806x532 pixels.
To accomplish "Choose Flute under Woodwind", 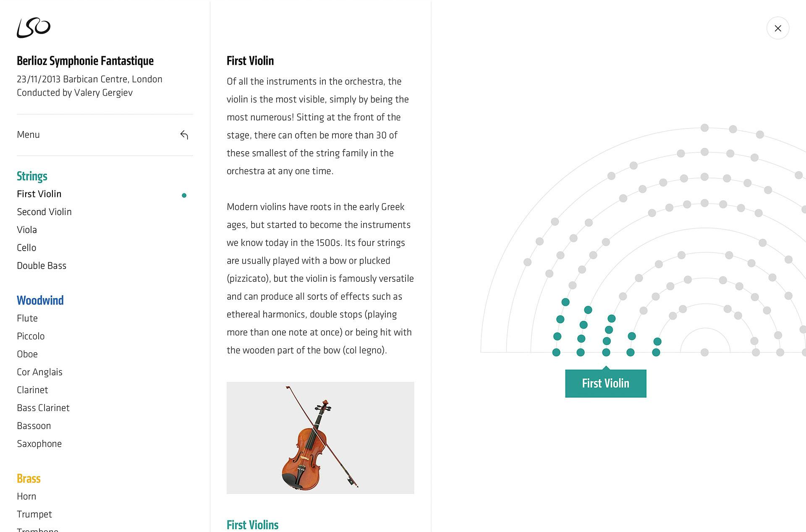I will tap(27, 318).
